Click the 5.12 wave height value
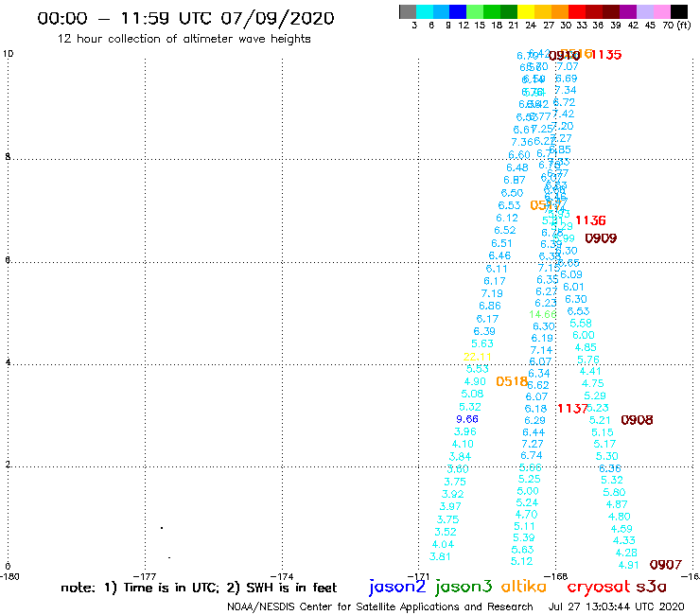The height and width of the screenshot is (615, 700). 521,561
